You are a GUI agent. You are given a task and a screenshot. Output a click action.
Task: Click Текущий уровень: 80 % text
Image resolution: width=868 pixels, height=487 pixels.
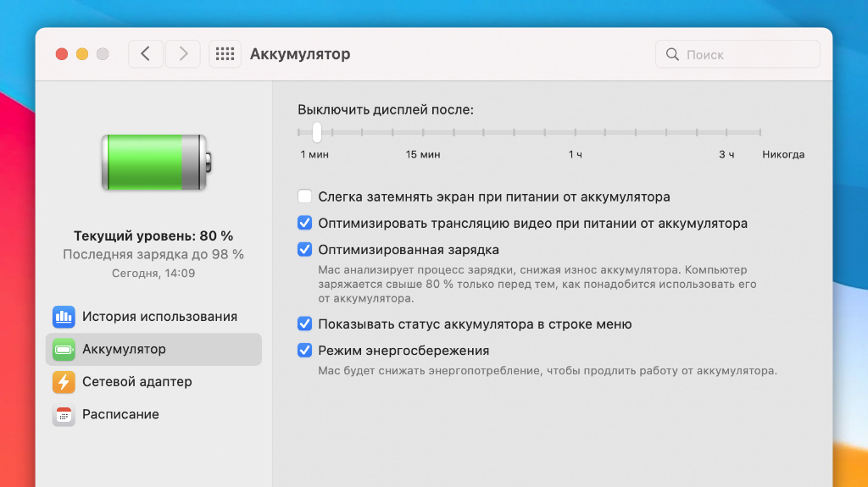153,235
